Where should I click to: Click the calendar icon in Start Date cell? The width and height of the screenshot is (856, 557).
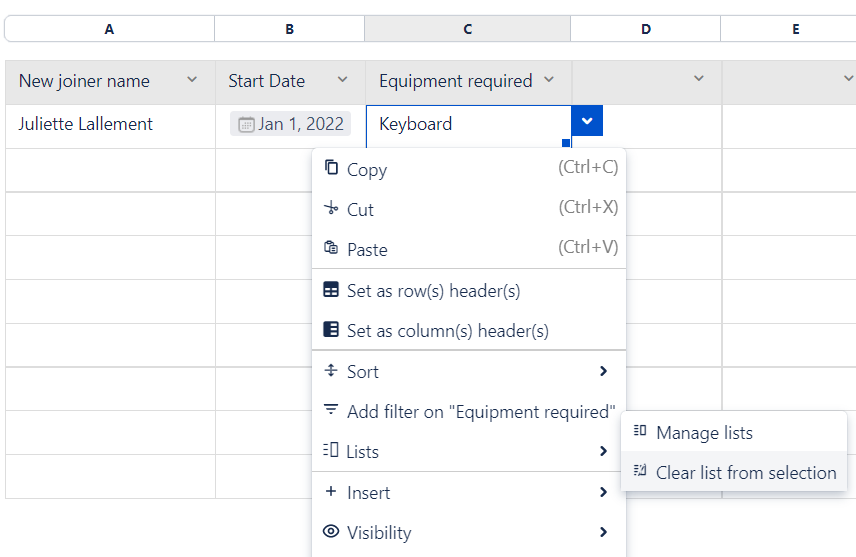pos(246,125)
